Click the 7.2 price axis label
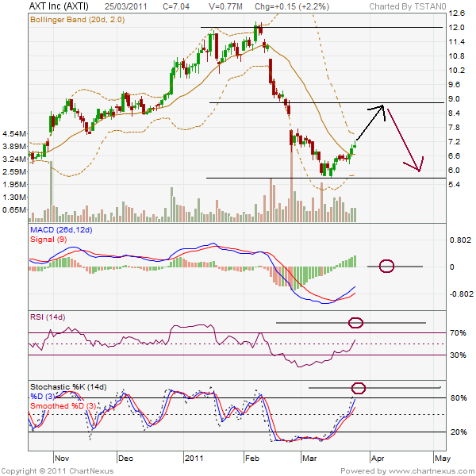Image resolution: width=476 pixels, height=476 pixels. [x=454, y=142]
